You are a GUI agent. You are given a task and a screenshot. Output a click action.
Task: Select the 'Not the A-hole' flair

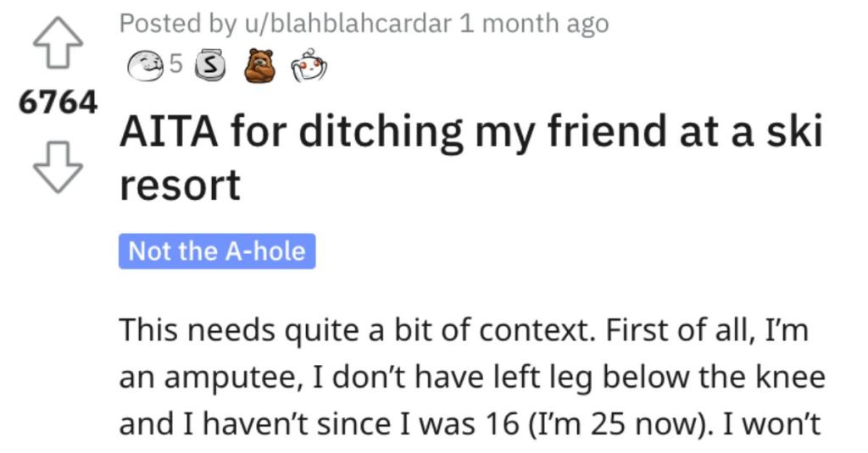217,251
